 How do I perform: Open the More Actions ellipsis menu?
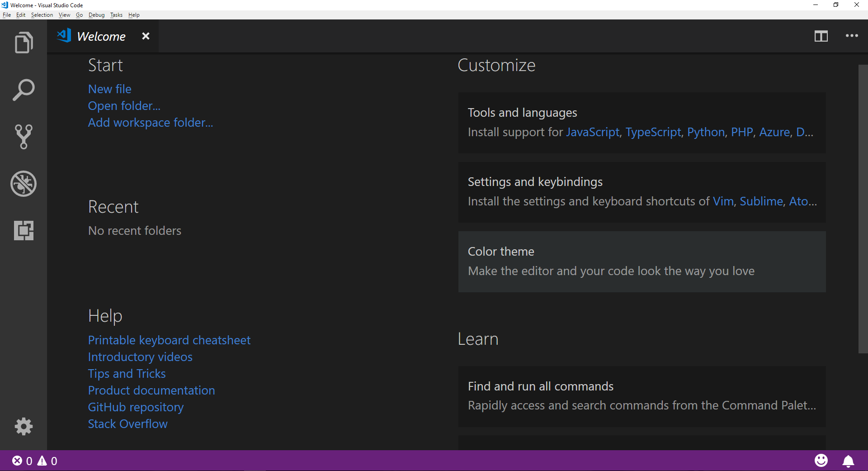point(852,36)
